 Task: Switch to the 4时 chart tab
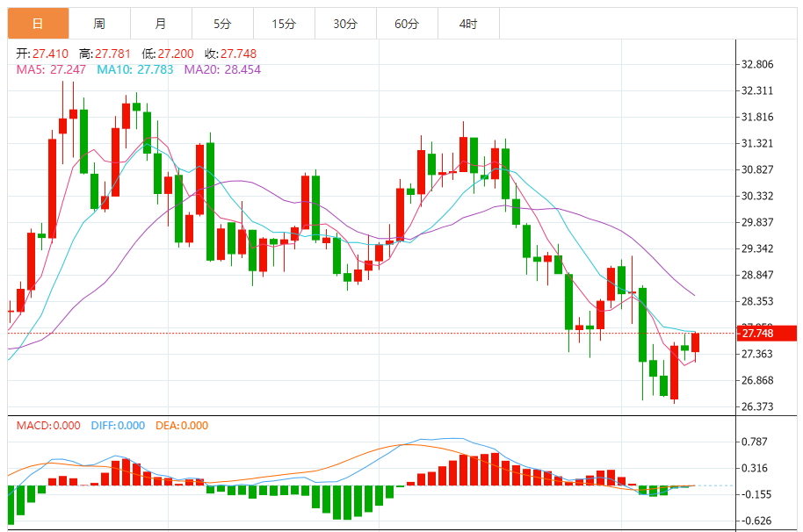(468, 24)
